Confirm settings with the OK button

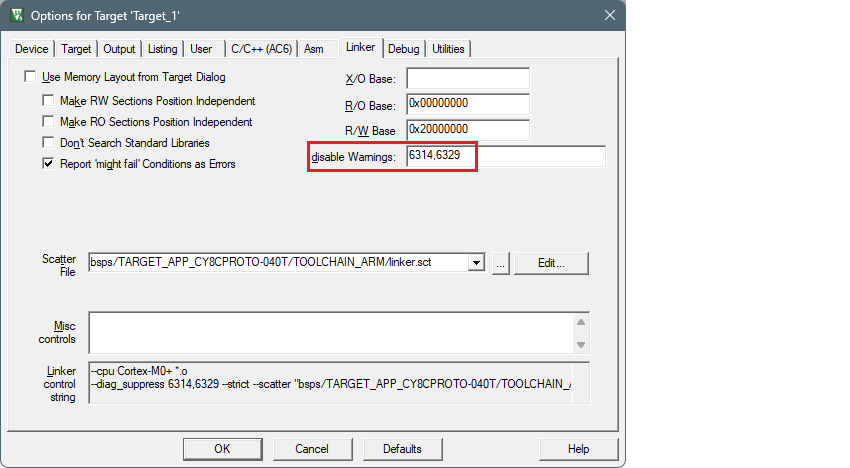tap(222, 449)
